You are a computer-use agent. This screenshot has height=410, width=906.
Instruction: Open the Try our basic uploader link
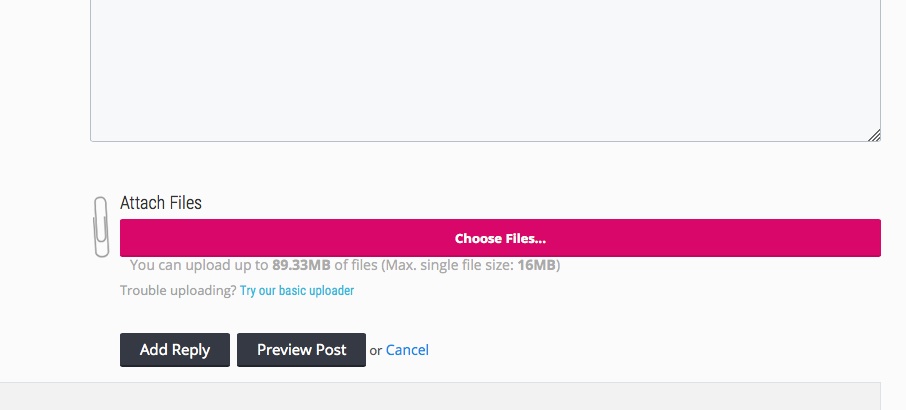pos(297,290)
